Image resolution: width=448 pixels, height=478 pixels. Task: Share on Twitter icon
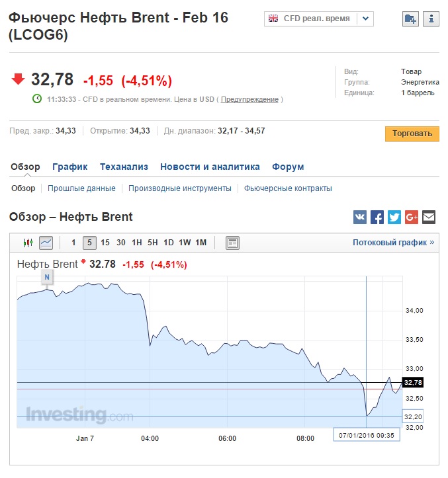pos(394,217)
